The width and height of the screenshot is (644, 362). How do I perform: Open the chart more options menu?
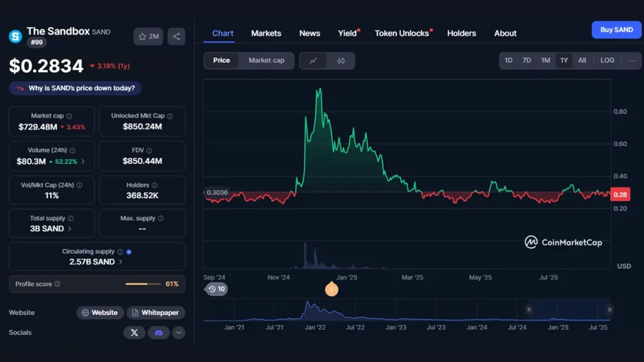pos(632,61)
